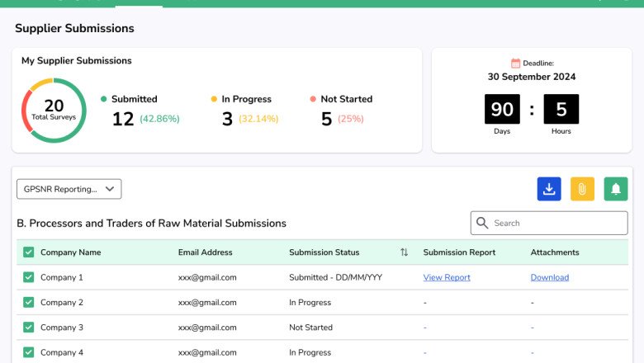Open the GPSNR Reporting dropdown
The width and height of the screenshot is (644, 363).
(69, 189)
